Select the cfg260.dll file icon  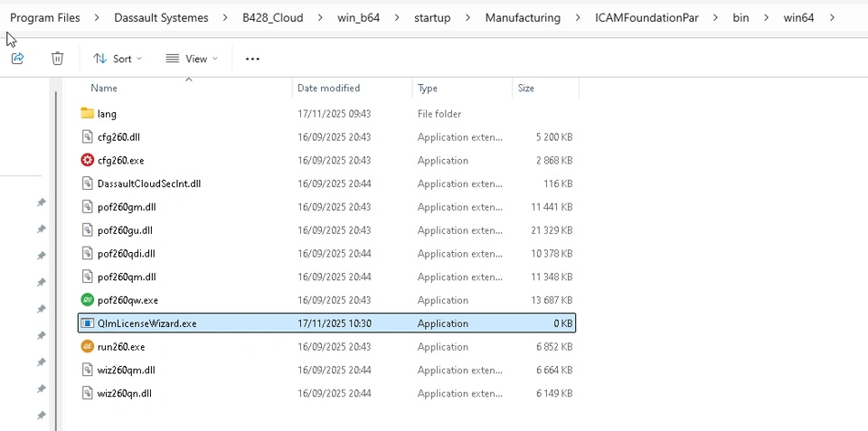(x=88, y=137)
